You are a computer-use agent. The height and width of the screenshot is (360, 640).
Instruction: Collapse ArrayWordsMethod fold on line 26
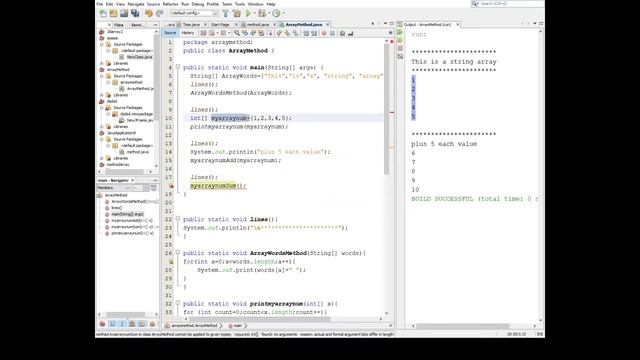coord(178,253)
